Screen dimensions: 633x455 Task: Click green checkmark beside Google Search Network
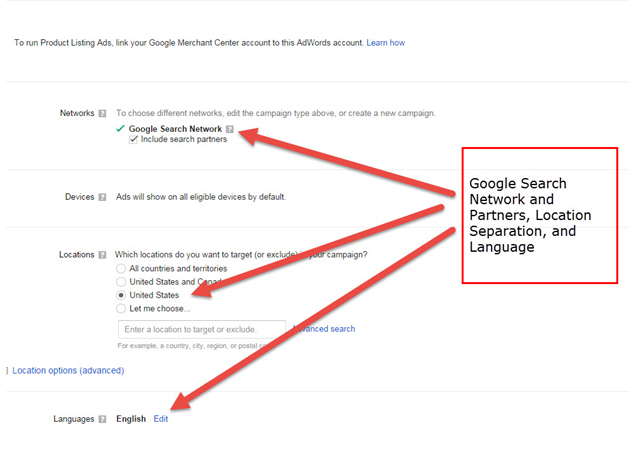pos(120,129)
